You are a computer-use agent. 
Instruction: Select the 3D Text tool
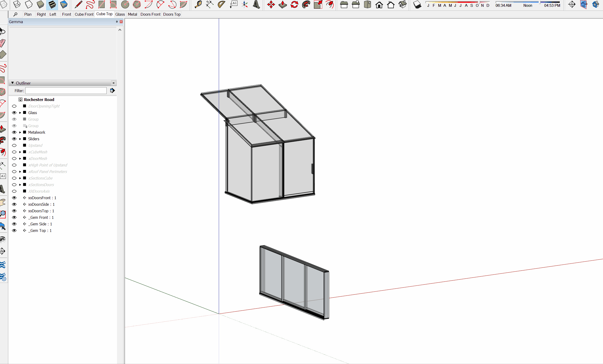click(x=256, y=4)
